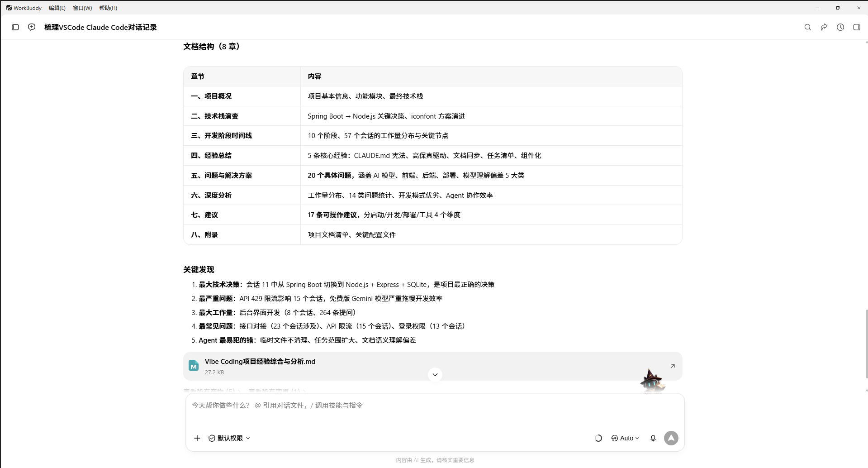Click the 27.2 KB file size label
Screen dimensions: 868x468
(x=214, y=372)
